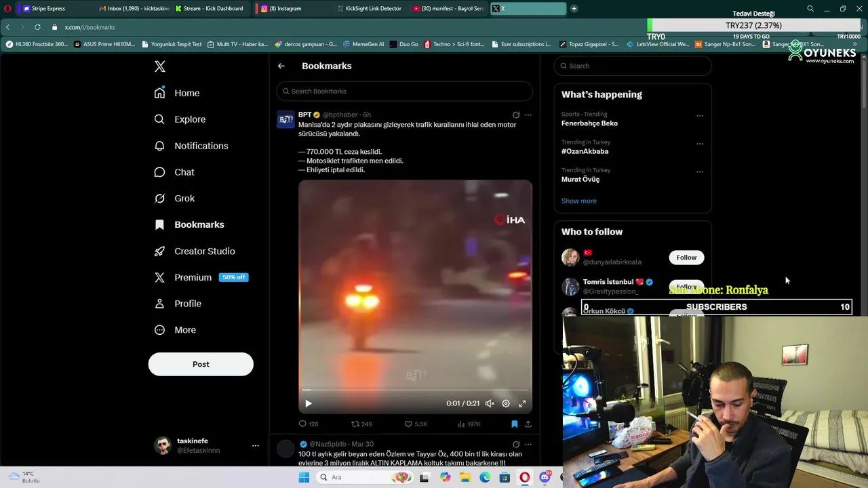The width and height of the screenshot is (868, 488).
Task: Open #OzanAkbaba trending topic
Action: pos(585,151)
